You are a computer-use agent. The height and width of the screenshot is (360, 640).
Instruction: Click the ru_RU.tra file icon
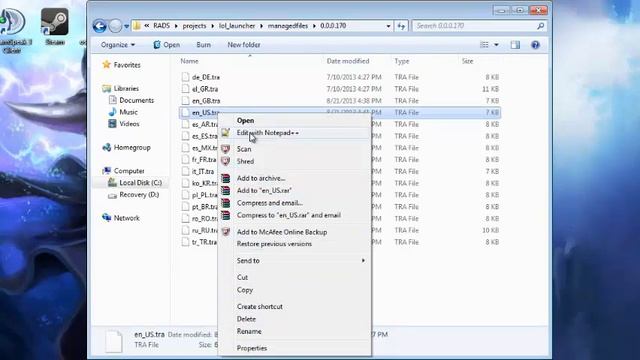pyautogui.click(x=185, y=230)
